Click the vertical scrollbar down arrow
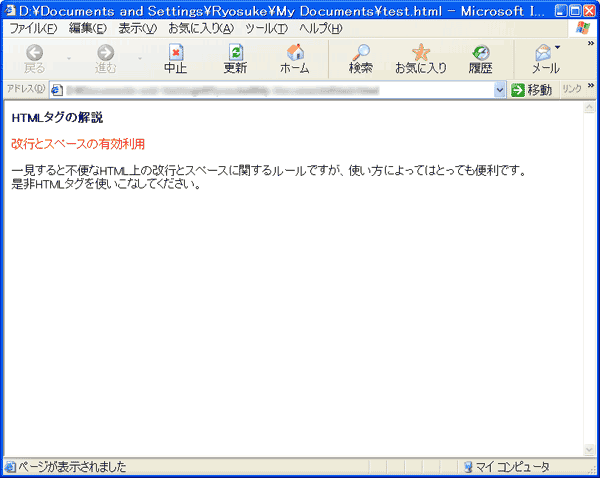The image size is (600, 478). (589, 450)
